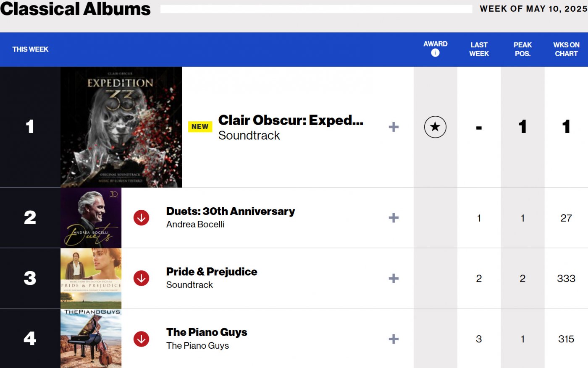
Task: Click the Duets: 30th Anniversary title
Action: 231,211
